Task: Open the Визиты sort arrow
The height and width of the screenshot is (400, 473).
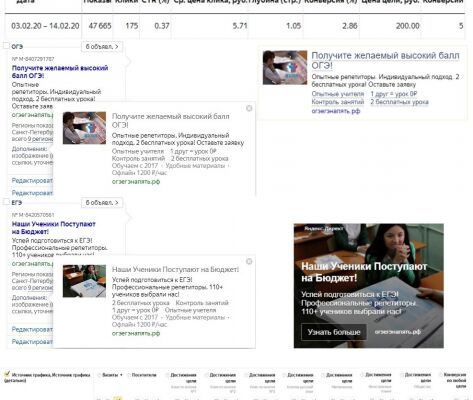Action: pyautogui.click(x=121, y=375)
